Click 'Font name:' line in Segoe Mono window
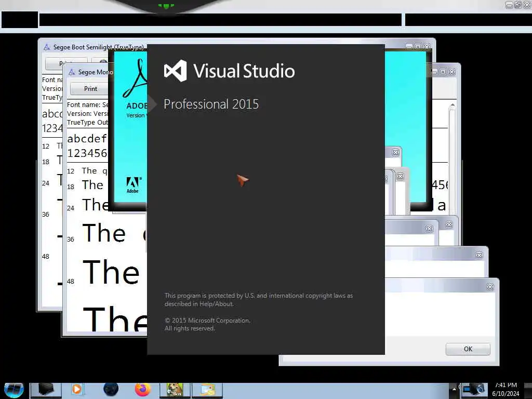 [x=87, y=104]
